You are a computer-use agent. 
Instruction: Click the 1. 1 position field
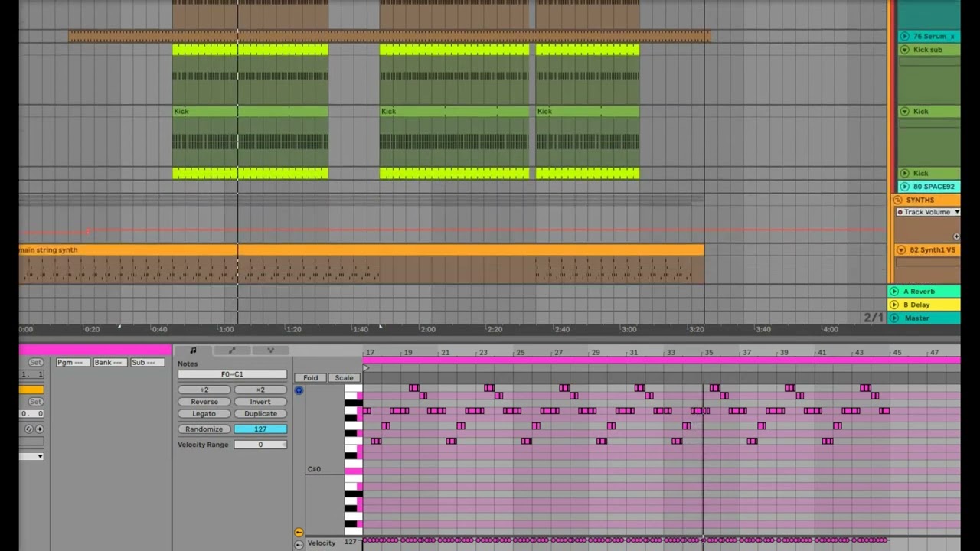[x=32, y=374]
